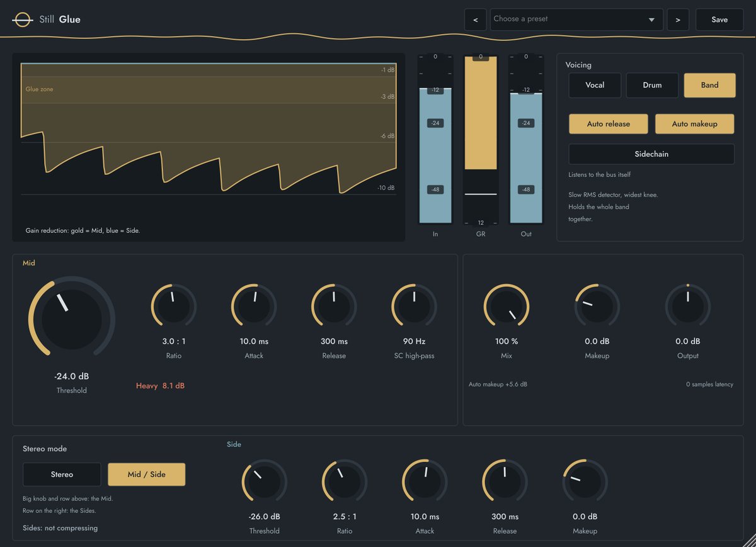Click the SC high-pass knob
Viewport: 756px width, 547px height.
click(x=414, y=307)
